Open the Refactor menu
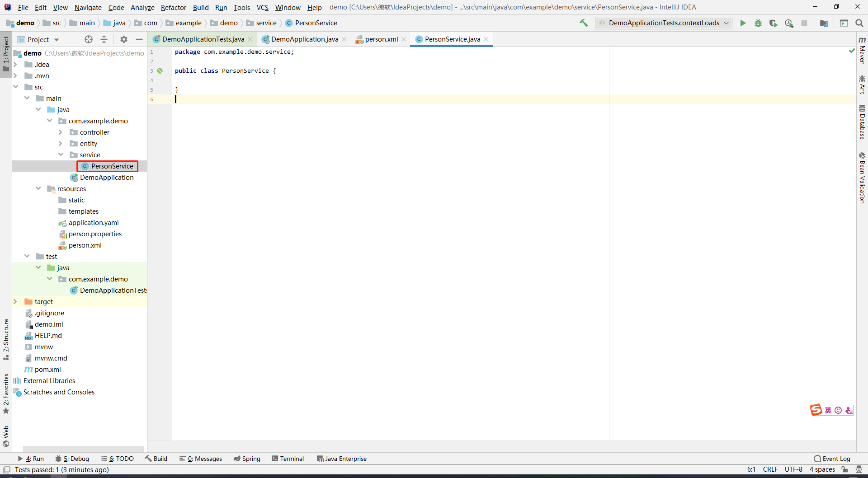The image size is (868, 478). tap(174, 7)
